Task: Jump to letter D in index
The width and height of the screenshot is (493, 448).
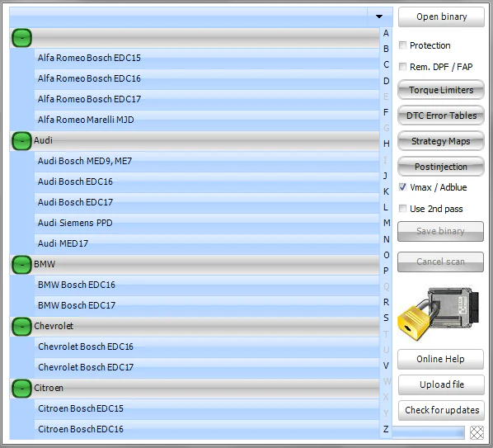Action: (386, 81)
